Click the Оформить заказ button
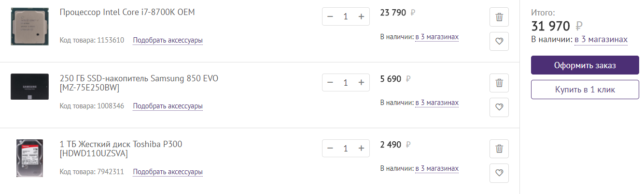 click(x=585, y=65)
